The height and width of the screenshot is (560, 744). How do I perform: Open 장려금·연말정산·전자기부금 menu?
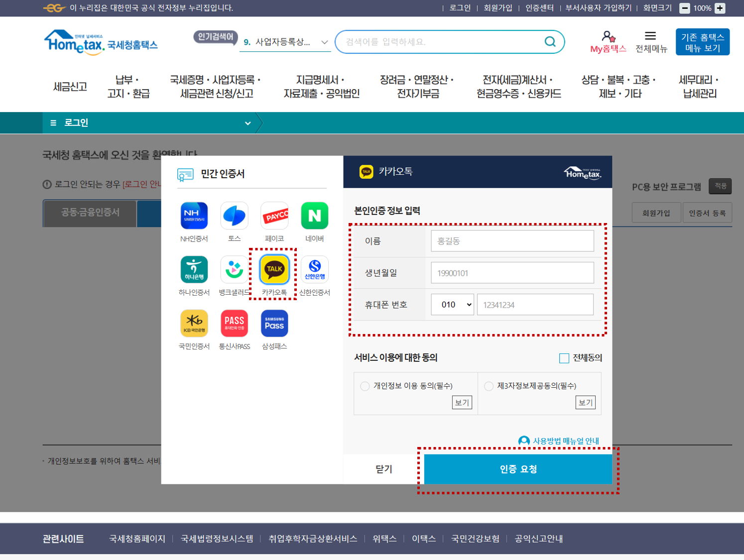coord(417,87)
